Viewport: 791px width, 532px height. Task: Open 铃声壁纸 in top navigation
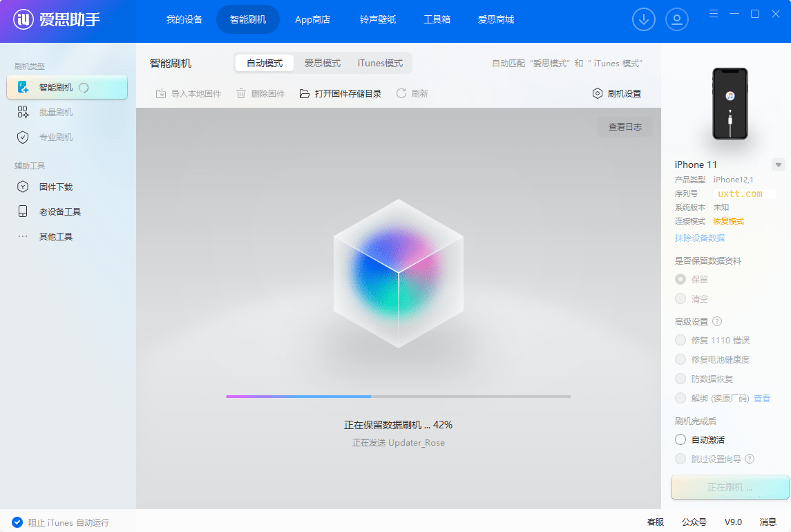pos(378,19)
